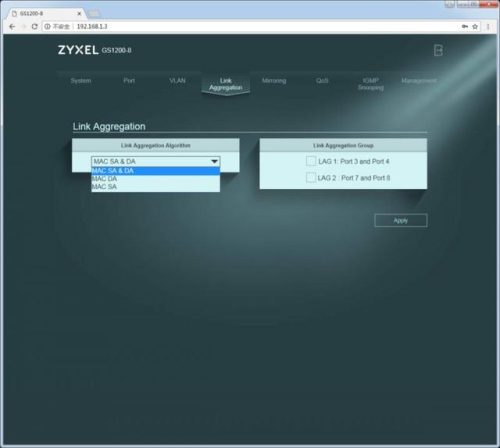Go to the IGMP Snooping tab

[371, 84]
